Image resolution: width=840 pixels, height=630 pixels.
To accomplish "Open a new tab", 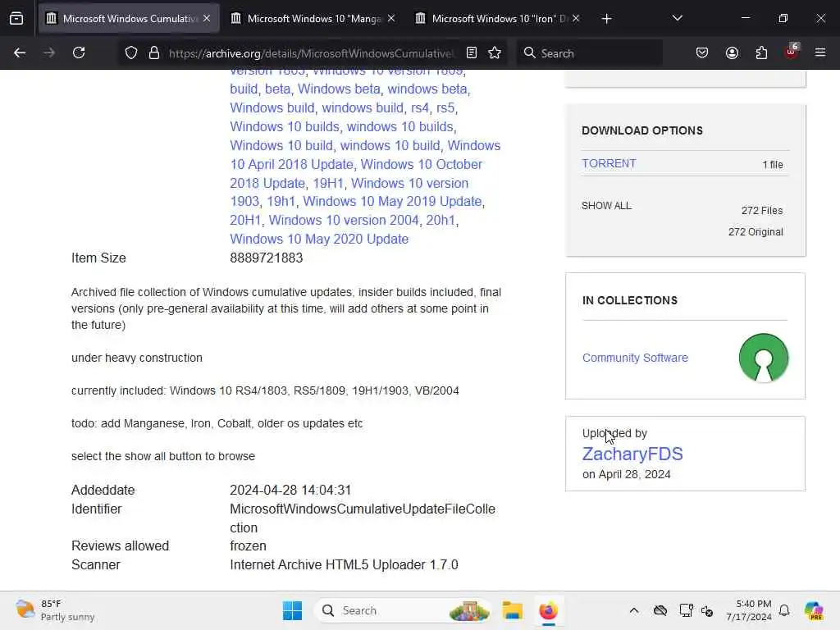I will tap(606, 19).
